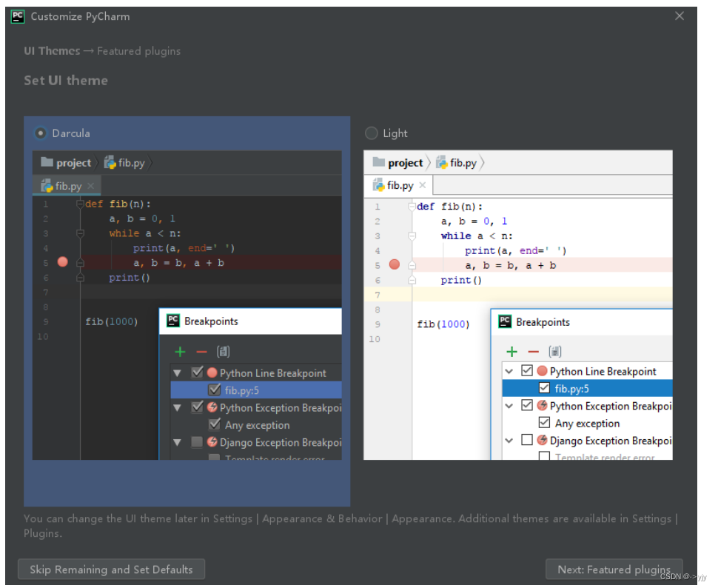
Task: Select the fib.py tab in Light preview
Action: pos(398,185)
